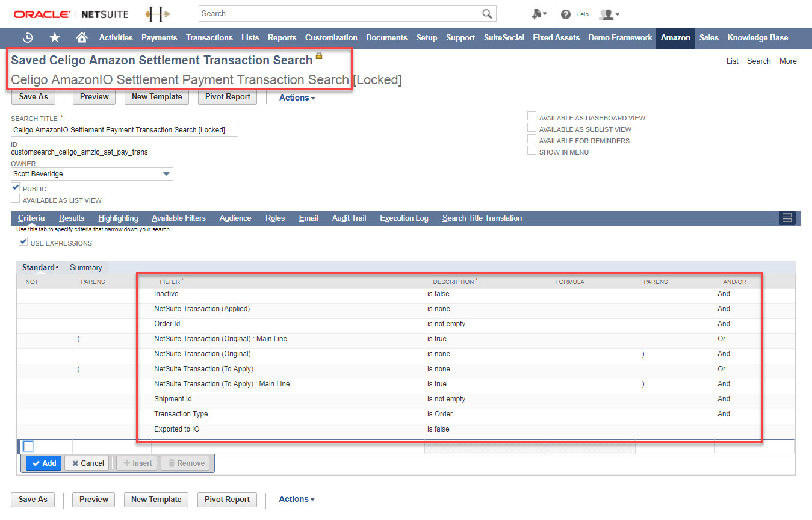Click the top New Template button

pyautogui.click(x=157, y=96)
